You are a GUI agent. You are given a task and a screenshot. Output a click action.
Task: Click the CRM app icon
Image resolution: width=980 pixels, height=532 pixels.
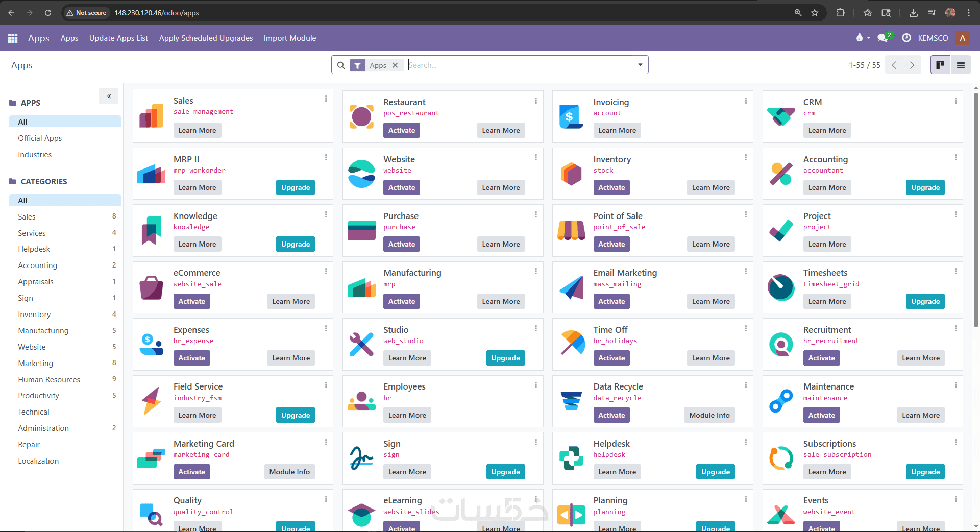[x=781, y=117]
